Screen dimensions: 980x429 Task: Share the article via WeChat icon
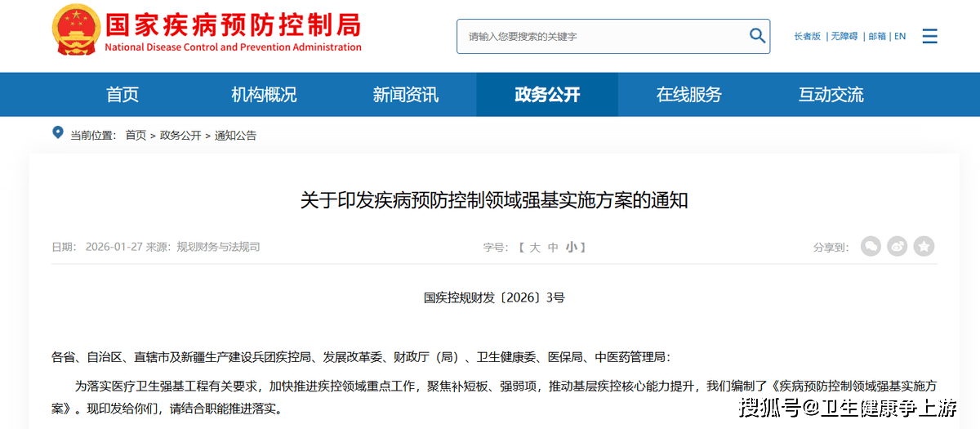(x=871, y=246)
